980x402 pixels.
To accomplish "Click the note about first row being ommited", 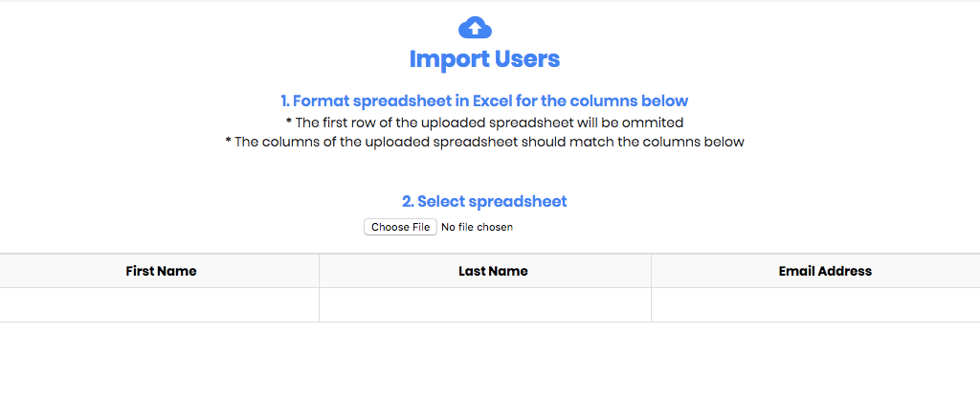I will (x=484, y=122).
